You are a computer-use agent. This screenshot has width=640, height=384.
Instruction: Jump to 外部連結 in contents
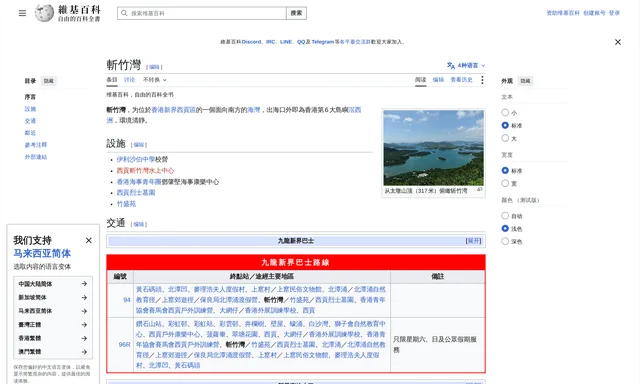coord(36,157)
